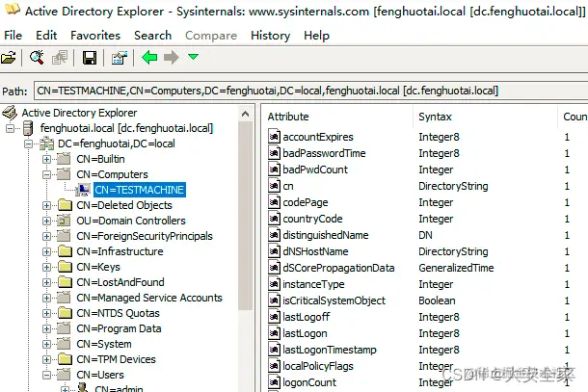Viewport: 588px width, 392px height.
Task: Click the cn attribute icon
Action: coord(274,186)
